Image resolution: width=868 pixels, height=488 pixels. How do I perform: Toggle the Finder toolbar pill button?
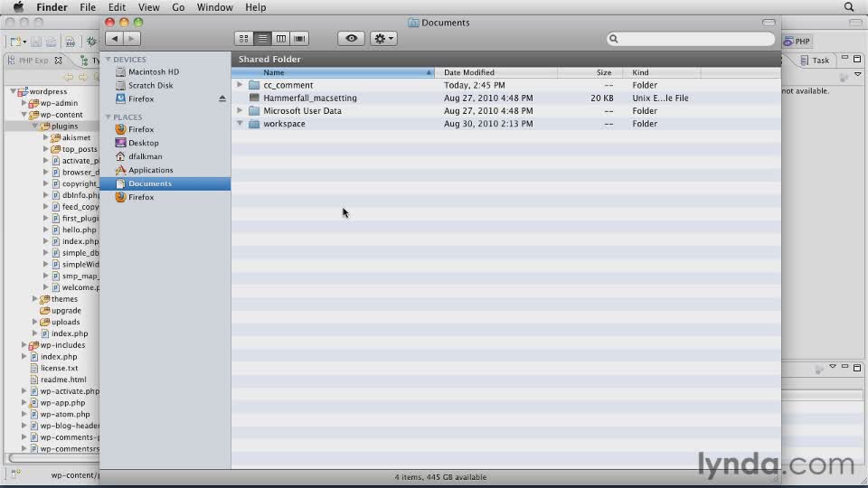pos(769,23)
